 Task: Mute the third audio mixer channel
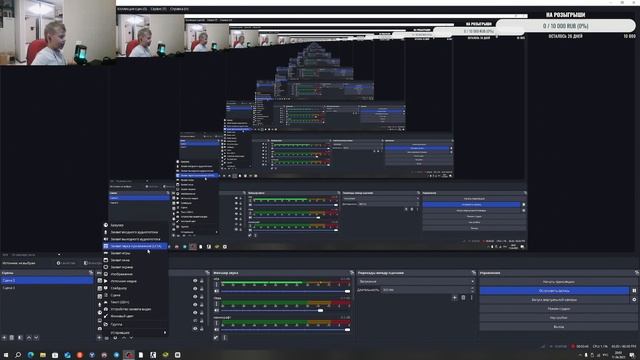click(216, 329)
